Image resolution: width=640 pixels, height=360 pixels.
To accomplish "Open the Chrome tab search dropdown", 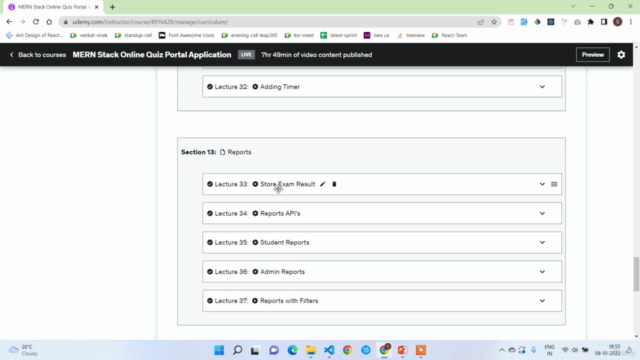I will [573, 7].
